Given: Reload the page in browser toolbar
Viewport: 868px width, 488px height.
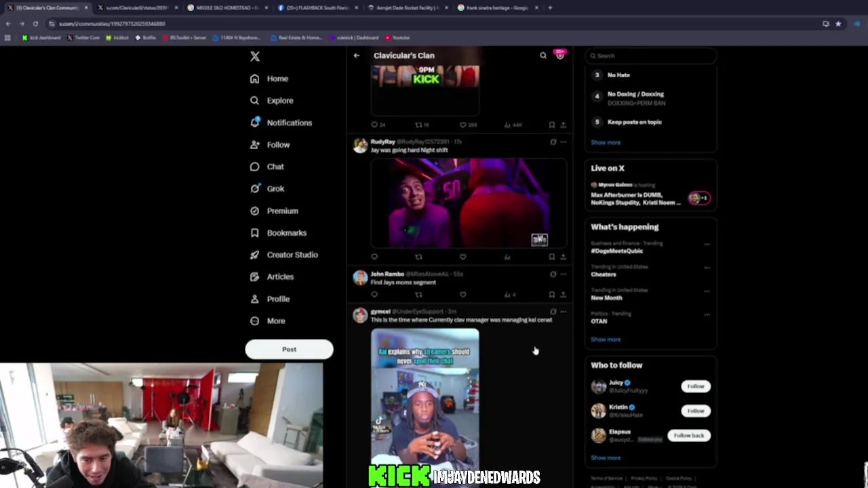Looking at the screenshot, I should coord(35,24).
